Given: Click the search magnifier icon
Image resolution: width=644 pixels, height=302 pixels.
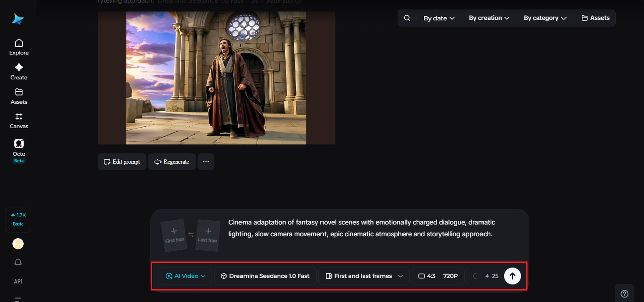Looking at the screenshot, I should tap(407, 18).
